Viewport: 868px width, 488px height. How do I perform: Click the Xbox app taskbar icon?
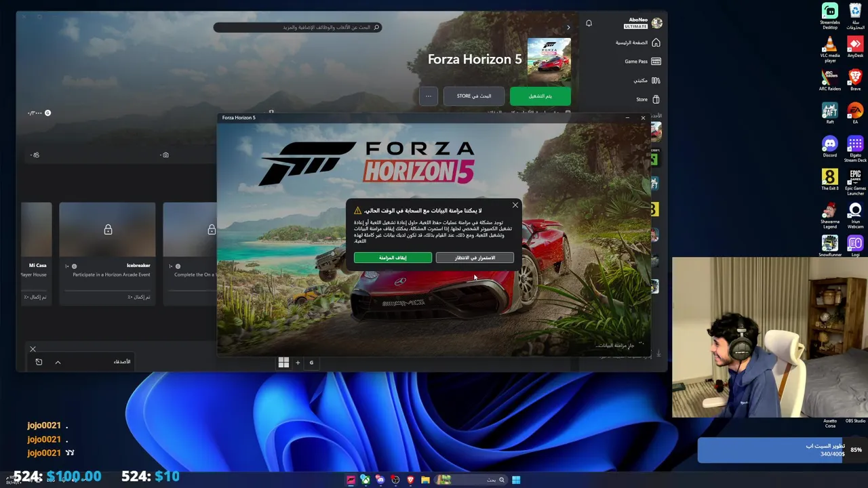(x=365, y=480)
